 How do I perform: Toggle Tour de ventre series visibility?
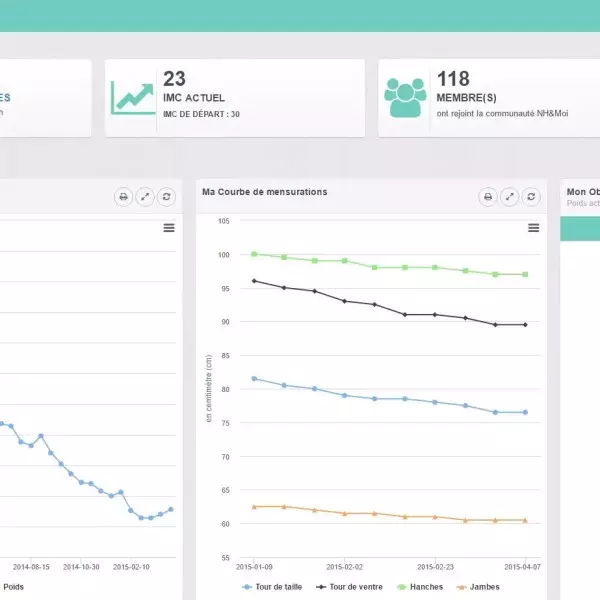coord(350,587)
